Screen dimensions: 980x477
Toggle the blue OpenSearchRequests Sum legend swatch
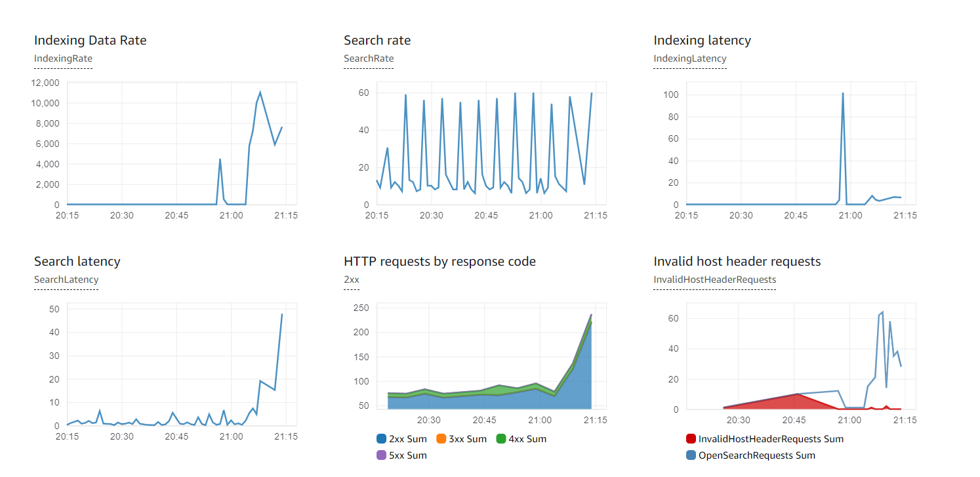[x=691, y=455]
